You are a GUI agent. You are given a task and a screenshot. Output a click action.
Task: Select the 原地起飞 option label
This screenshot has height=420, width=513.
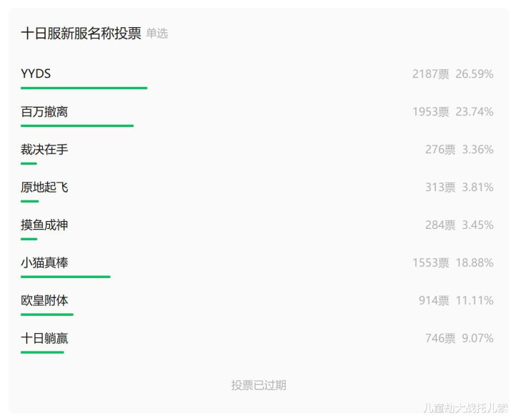[44, 188]
